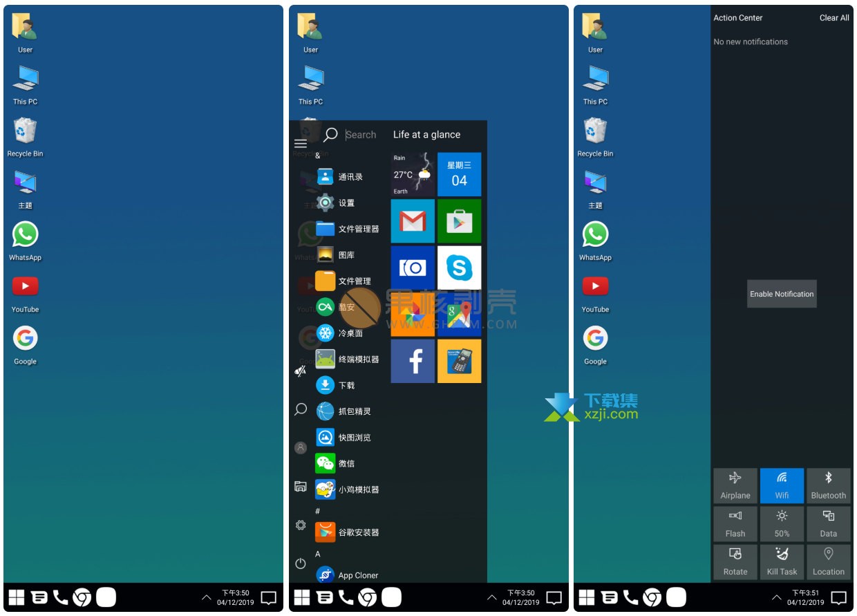857x616 pixels.
Task: Launch App Cloner from the app list
Action: 348,575
